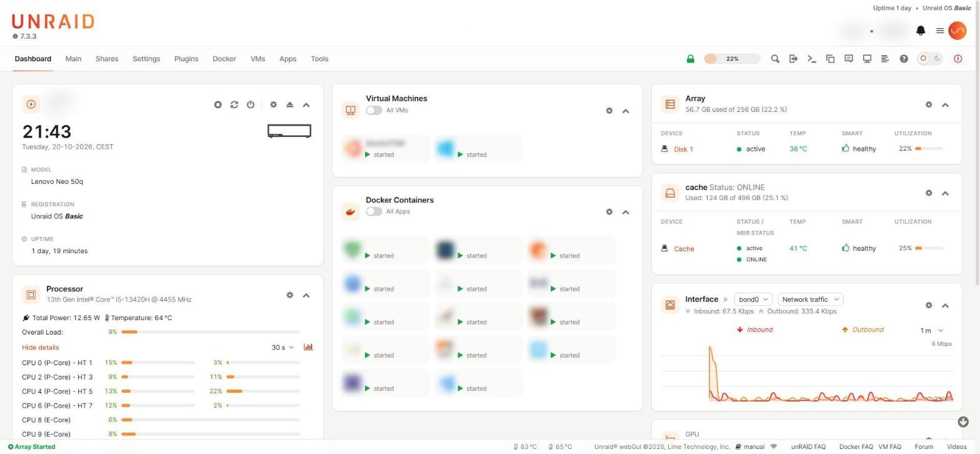Open the Network traffic dropdown

(x=810, y=300)
